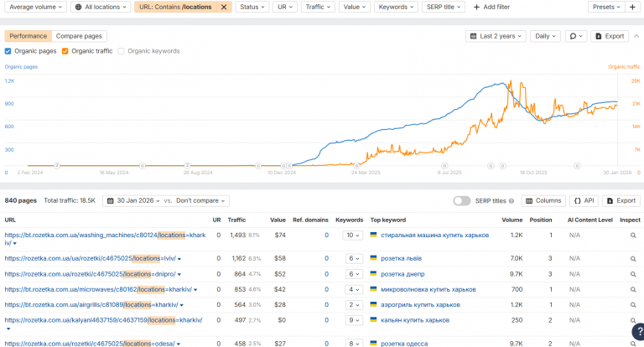Sort by the UR column header
This screenshot has width=644, height=347.
click(x=216, y=220)
